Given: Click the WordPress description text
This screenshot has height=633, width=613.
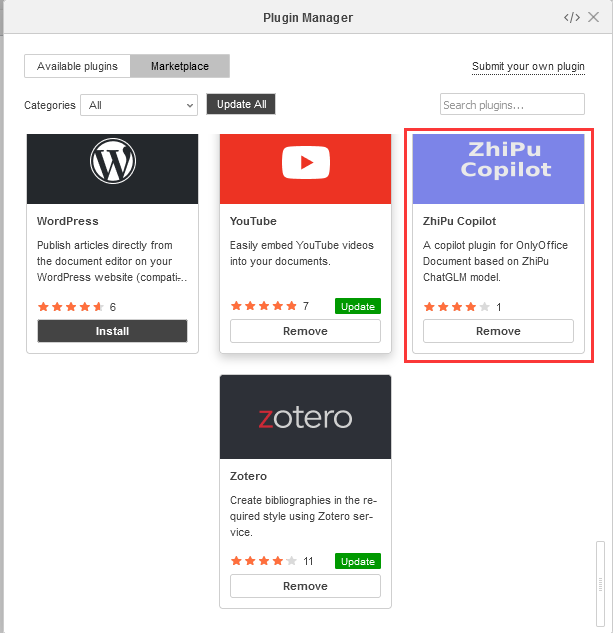Looking at the screenshot, I should click(112, 261).
